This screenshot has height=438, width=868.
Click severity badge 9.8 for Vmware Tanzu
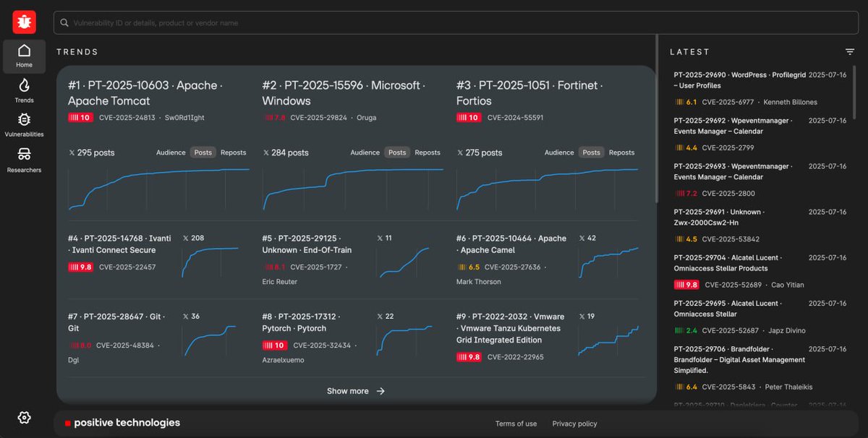[469, 357]
